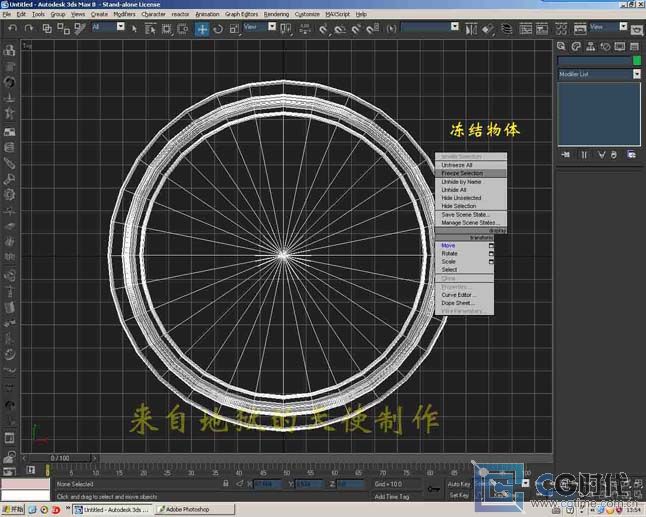Click the Align tool icon
This screenshot has width=646, height=517.
tap(488, 29)
